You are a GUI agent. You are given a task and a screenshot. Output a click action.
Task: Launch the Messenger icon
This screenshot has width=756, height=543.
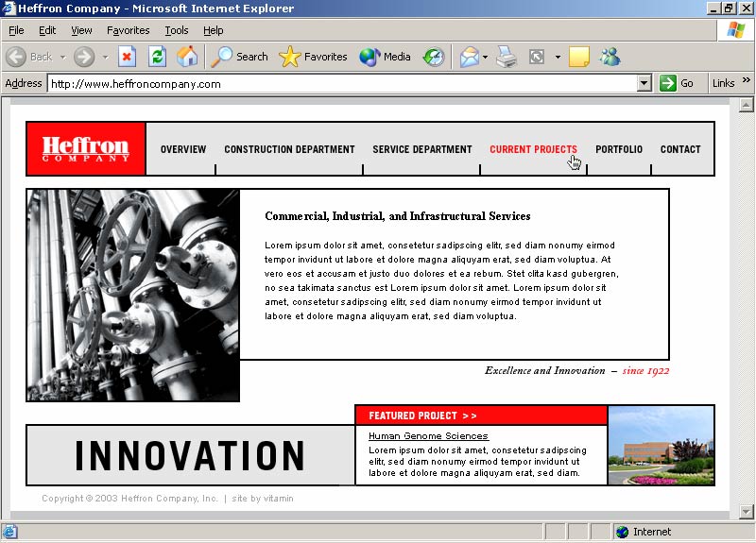(610, 57)
